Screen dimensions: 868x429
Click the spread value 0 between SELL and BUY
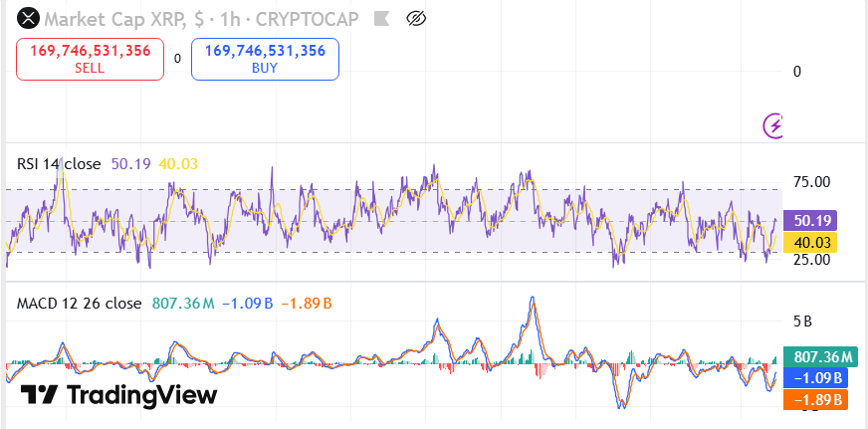coord(178,59)
